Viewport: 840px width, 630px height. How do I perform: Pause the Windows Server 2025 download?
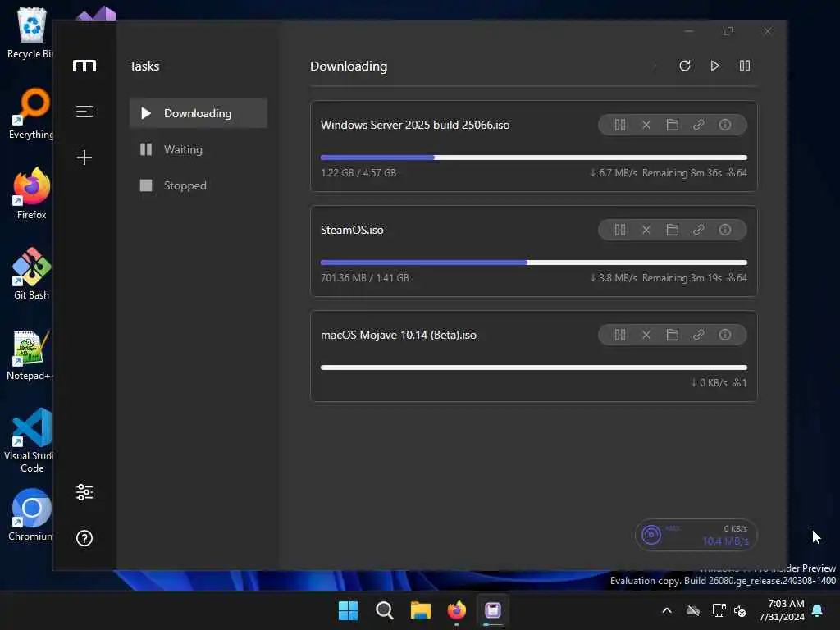click(620, 125)
